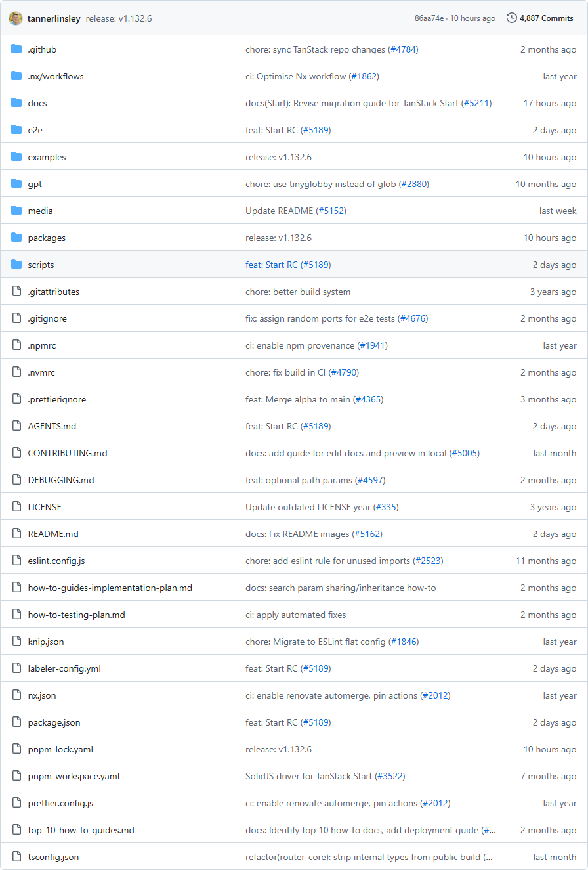Open commit hash 86aa74e

(x=429, y=18)
